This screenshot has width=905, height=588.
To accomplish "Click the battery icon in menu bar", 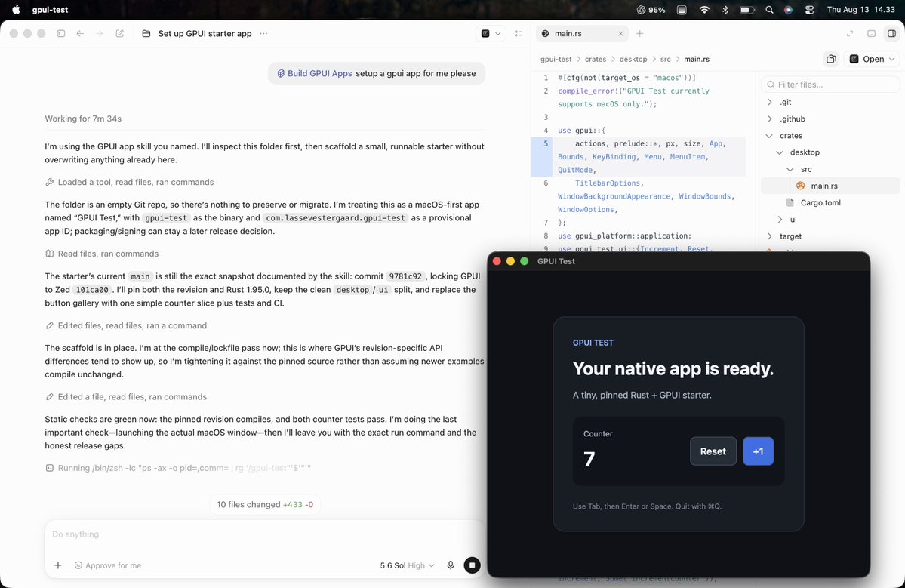I will (x=746, y=9).
